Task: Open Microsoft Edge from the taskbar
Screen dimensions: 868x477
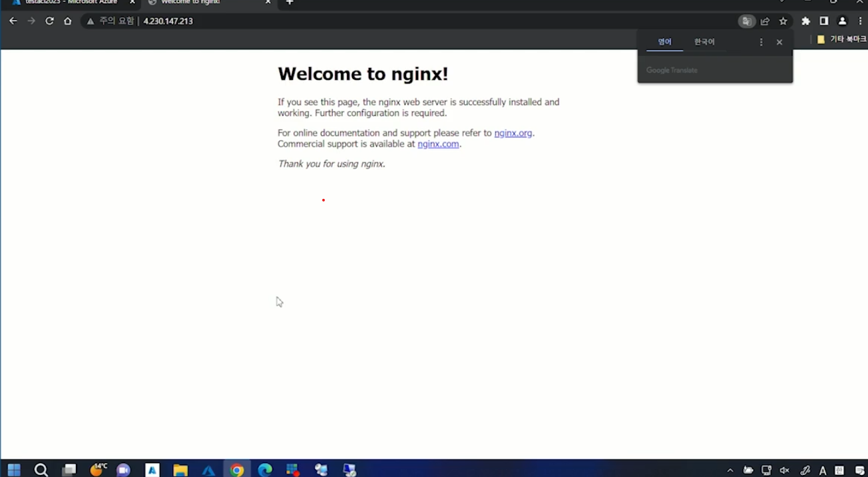Action: tap(265, 470)
